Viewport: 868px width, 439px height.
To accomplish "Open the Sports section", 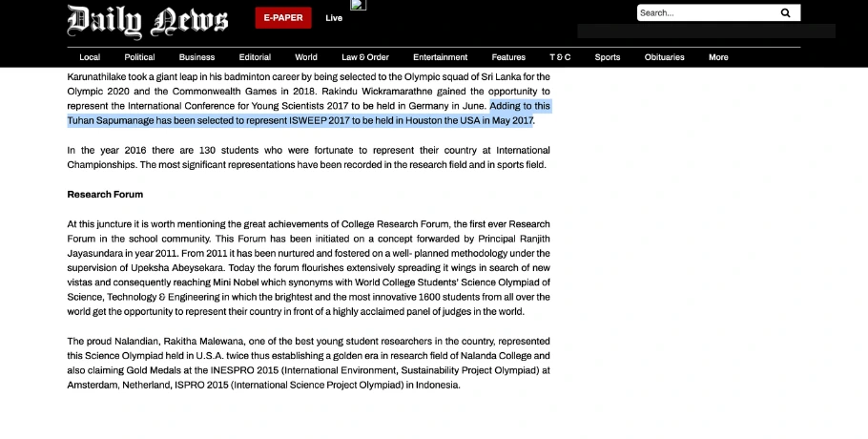I will point(608,57).
